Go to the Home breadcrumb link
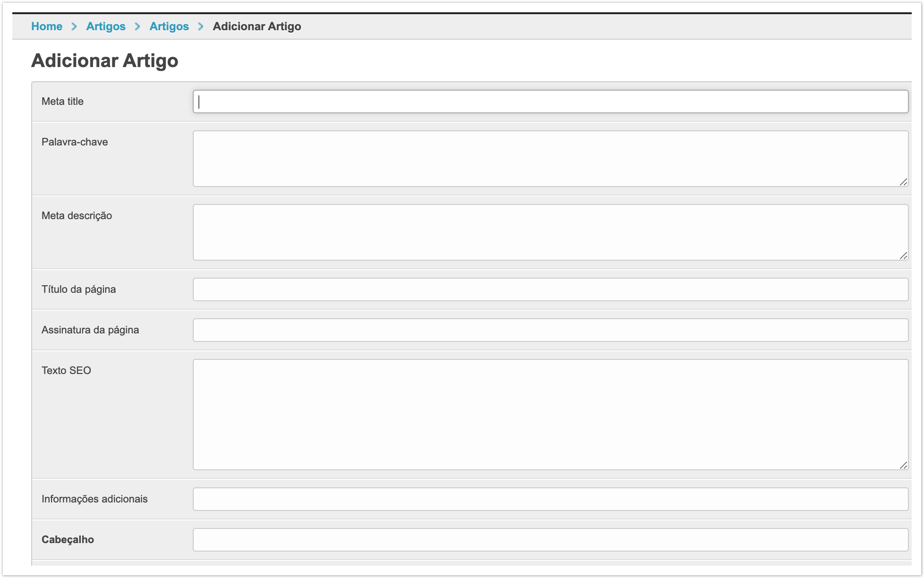Viewport: 924px width, 578px height. pos(47,26)
